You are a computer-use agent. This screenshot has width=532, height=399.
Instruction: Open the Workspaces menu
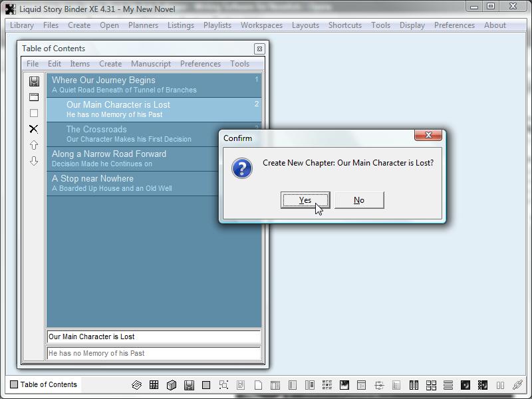[x=261, y=25]
